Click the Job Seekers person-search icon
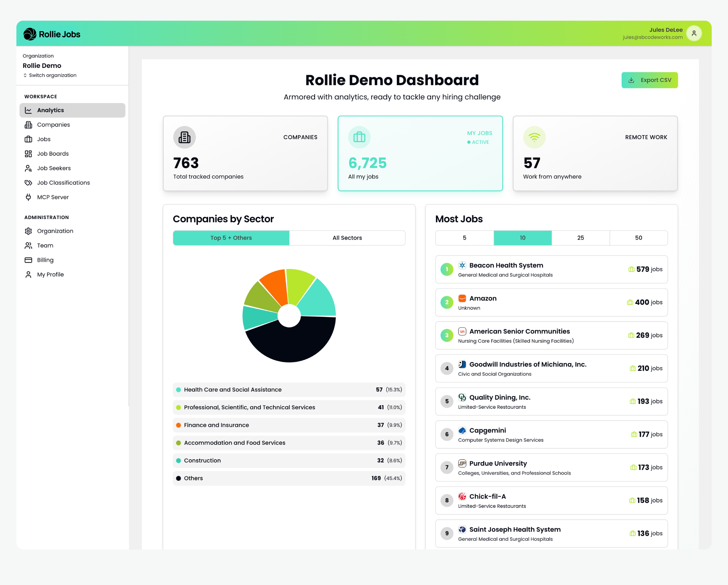This screenshot has height=585, width=728. click(28, 168)
